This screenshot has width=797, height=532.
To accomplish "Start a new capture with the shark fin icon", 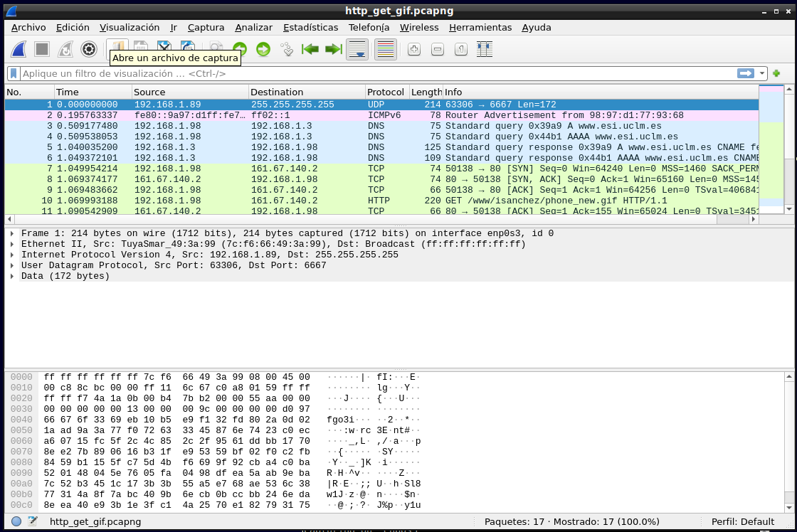I will pyautogui.click(x=19, y=50).
